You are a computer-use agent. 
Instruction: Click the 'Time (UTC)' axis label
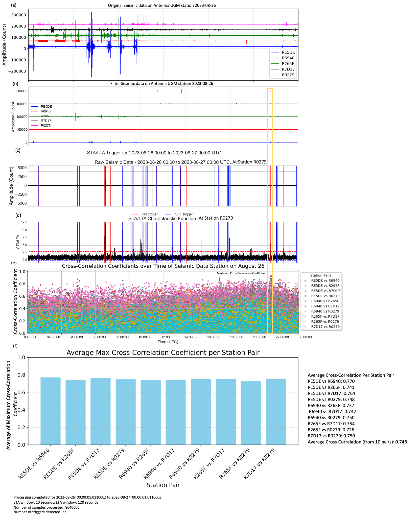pos(168,342)
